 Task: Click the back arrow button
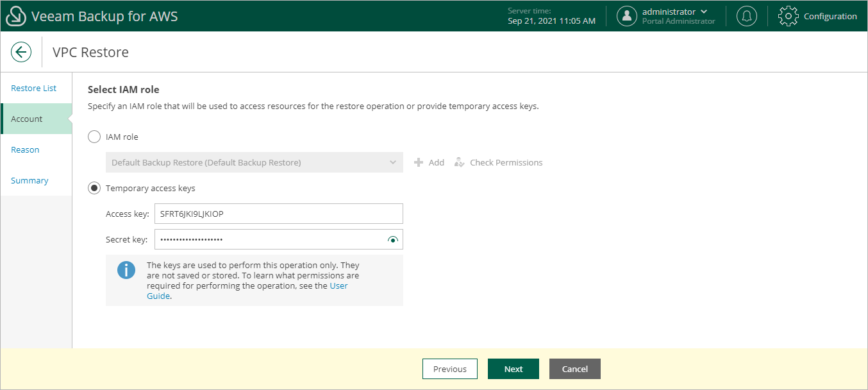coord(21,51)
